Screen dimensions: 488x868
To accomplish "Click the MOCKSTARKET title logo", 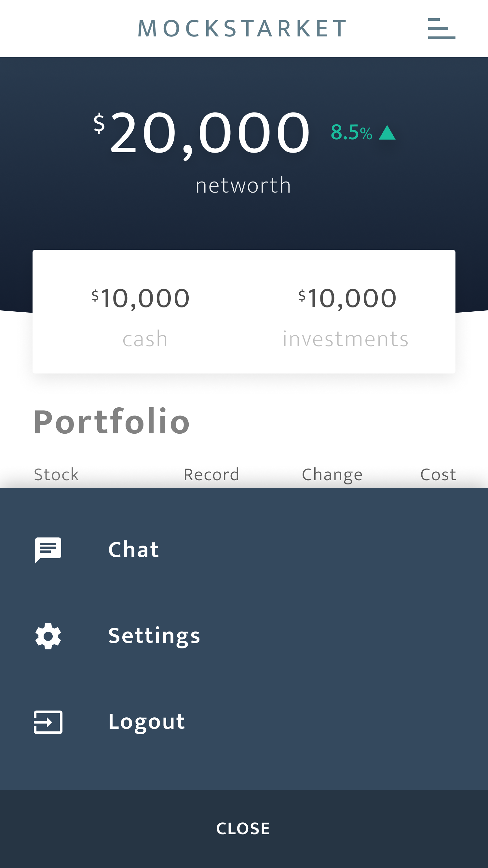I will [x=243, y=29].
